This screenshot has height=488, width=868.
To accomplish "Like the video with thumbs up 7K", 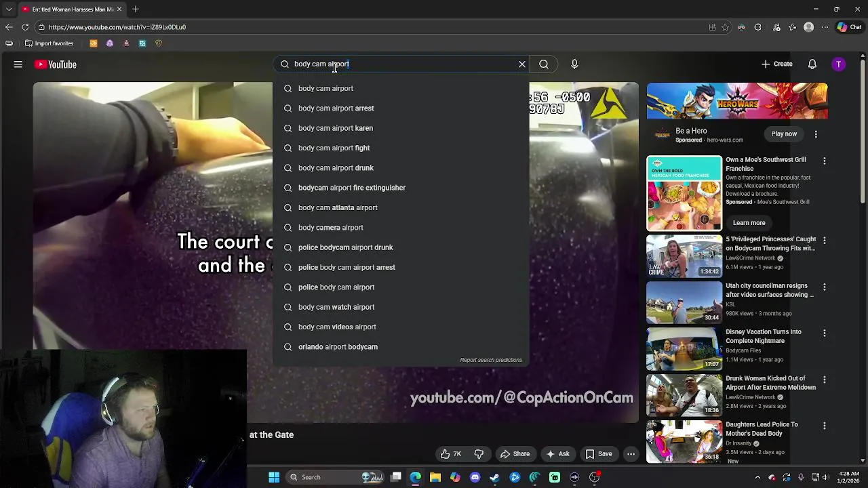I will coord(450,454).
